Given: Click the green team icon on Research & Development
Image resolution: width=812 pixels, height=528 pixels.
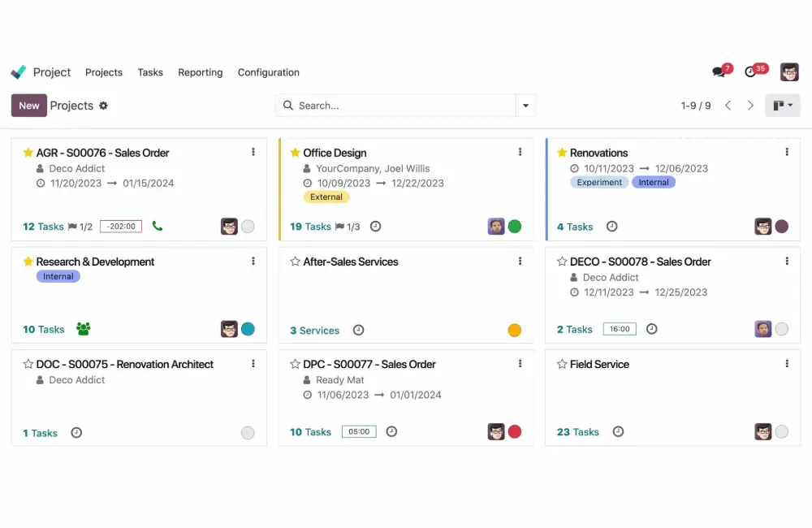Looking at the screenshot, I should coord(83,329).
